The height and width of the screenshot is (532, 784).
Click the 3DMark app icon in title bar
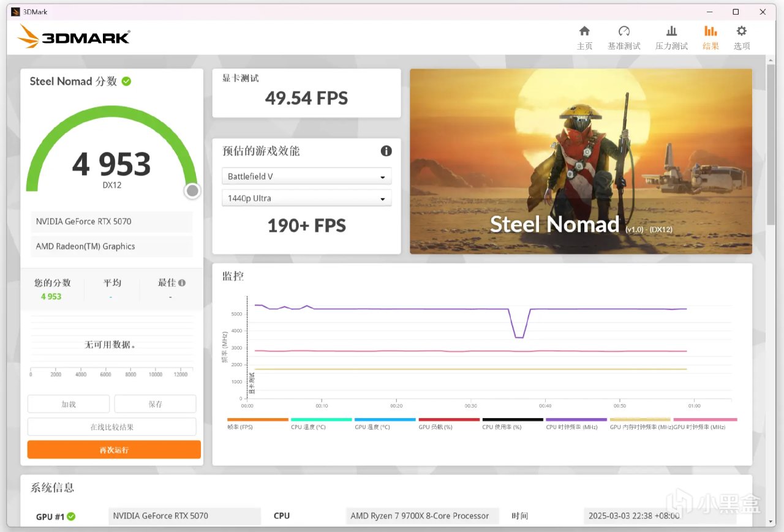coord(15,12)
